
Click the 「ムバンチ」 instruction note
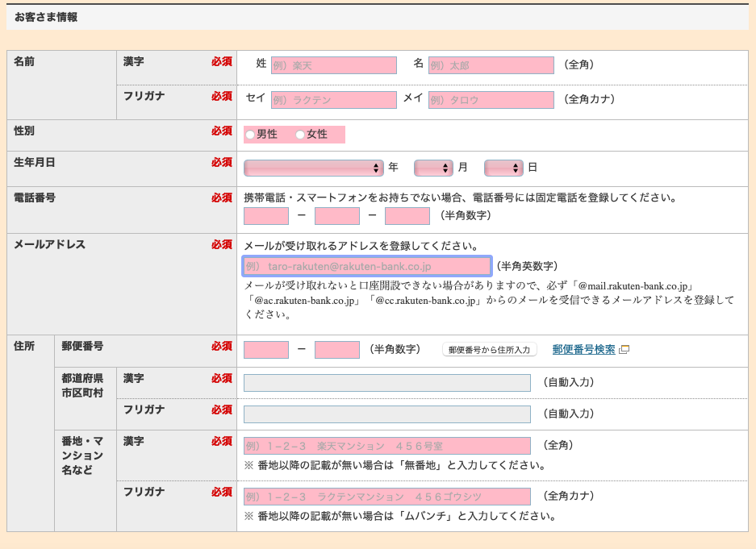tap(400, 516)
